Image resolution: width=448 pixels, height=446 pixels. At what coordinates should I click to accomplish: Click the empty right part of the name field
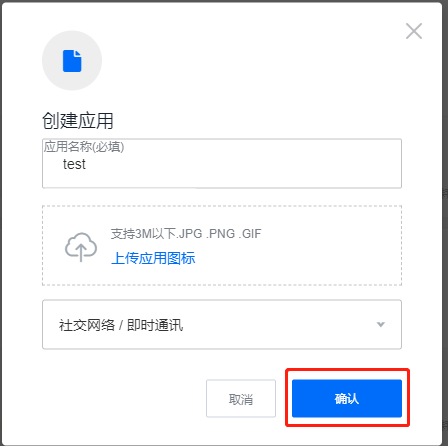click(283, 165)
